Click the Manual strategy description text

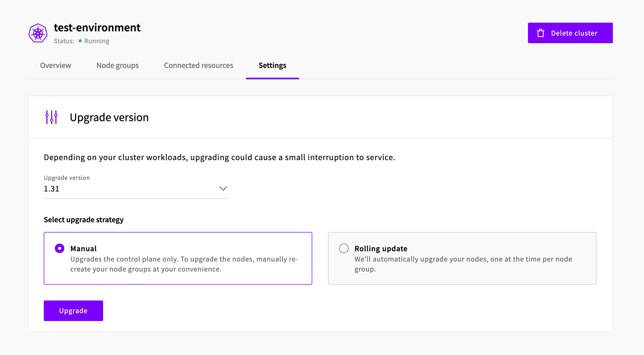(184, 264)
